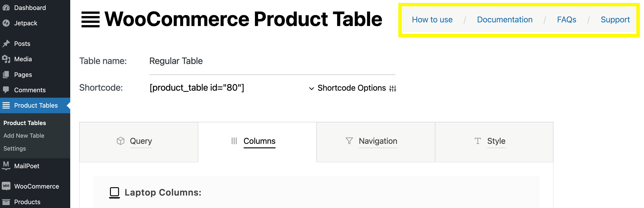Open the Query tab

139,141
